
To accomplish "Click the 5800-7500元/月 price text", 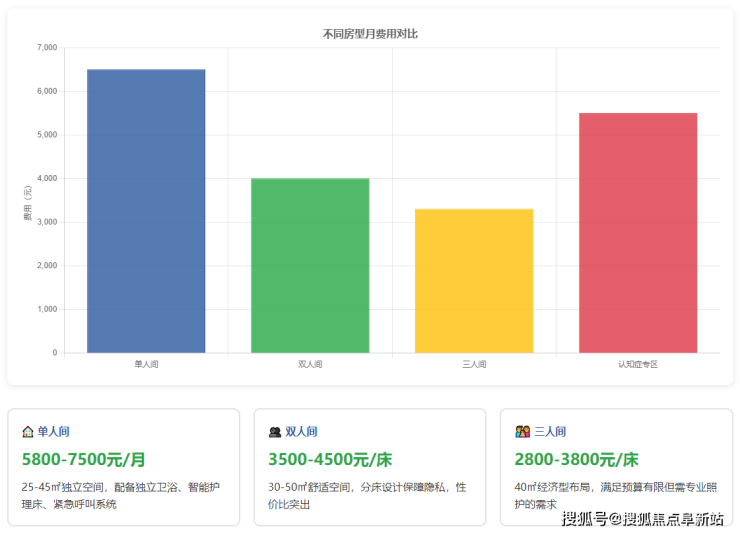I will tap(84, 460).
